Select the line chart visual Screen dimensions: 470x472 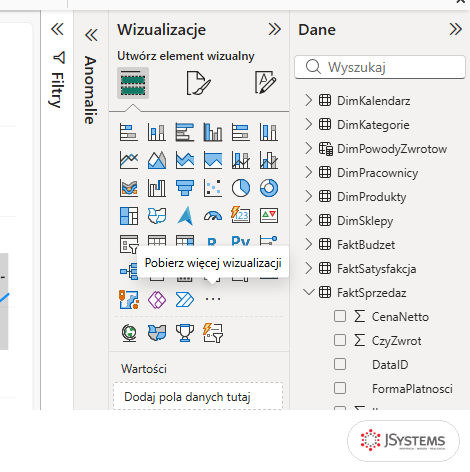pyautogui.click(x=129, y=160)
